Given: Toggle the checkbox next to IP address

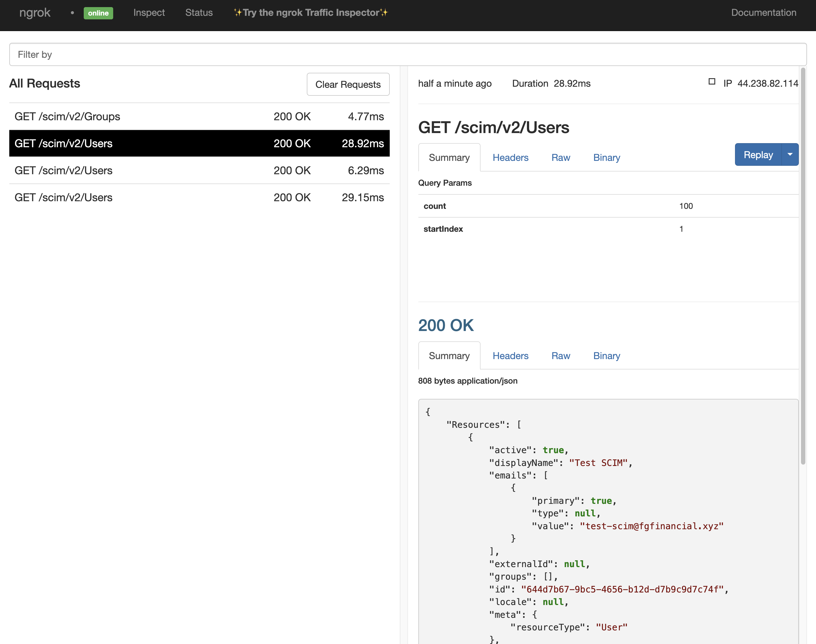Looking at the screenshot, I should [712, 82].
